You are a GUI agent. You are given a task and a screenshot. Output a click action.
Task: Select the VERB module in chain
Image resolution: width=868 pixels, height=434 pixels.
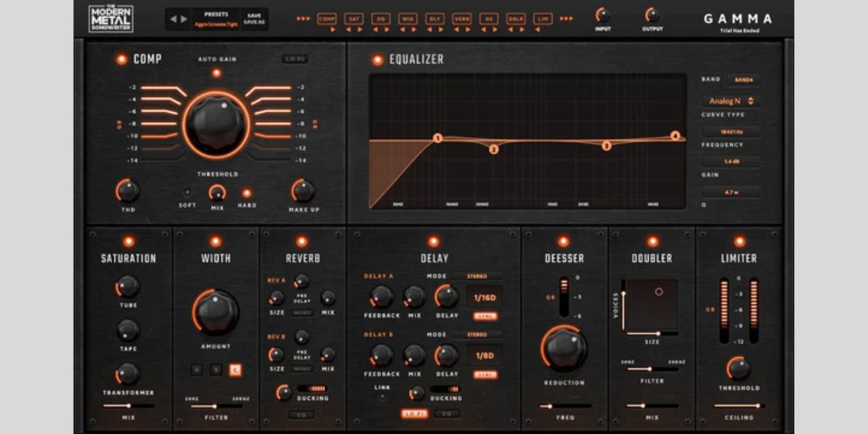[461, 19]
